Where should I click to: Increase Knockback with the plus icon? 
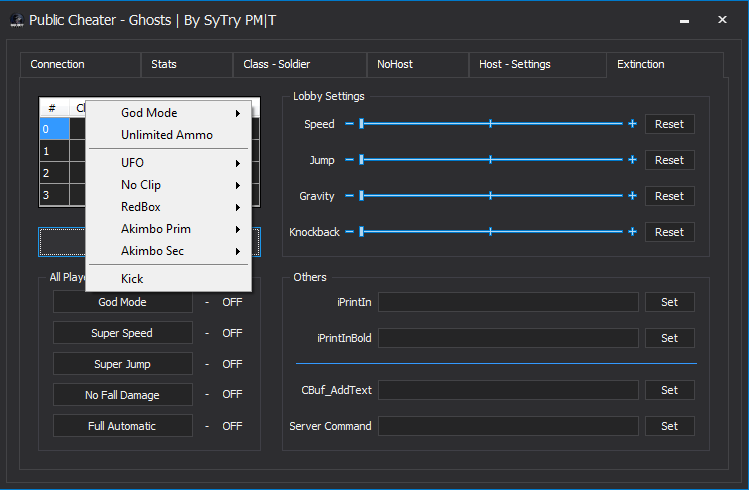point(632,232)
